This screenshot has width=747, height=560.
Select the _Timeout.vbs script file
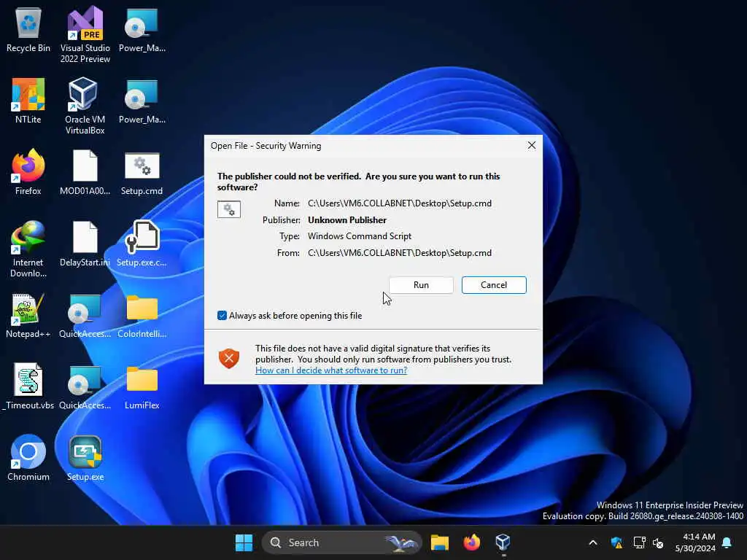pos(28,386)
